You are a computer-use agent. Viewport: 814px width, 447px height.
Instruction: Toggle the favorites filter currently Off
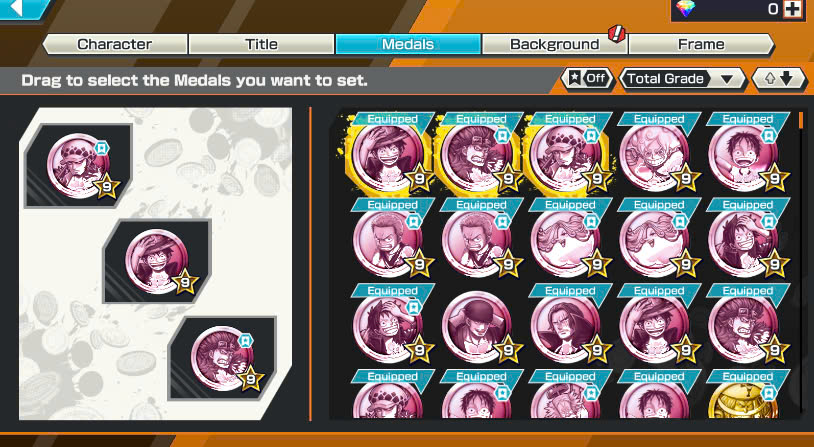588,78
